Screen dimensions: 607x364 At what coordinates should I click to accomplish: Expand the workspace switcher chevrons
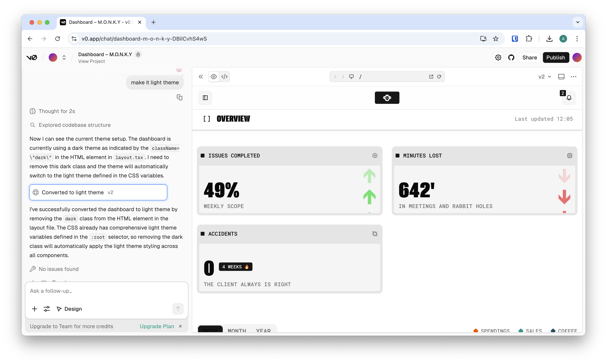pyautogui.click(x=64, y=58)
